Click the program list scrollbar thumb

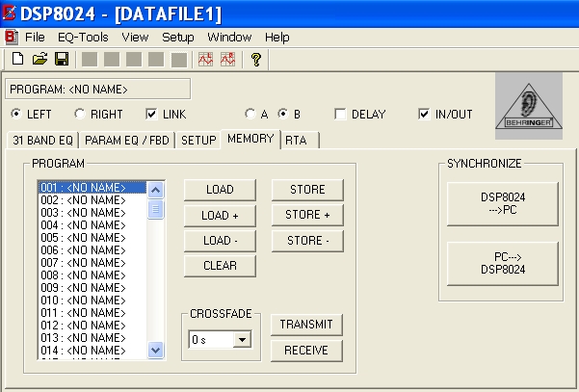[155, 209]
